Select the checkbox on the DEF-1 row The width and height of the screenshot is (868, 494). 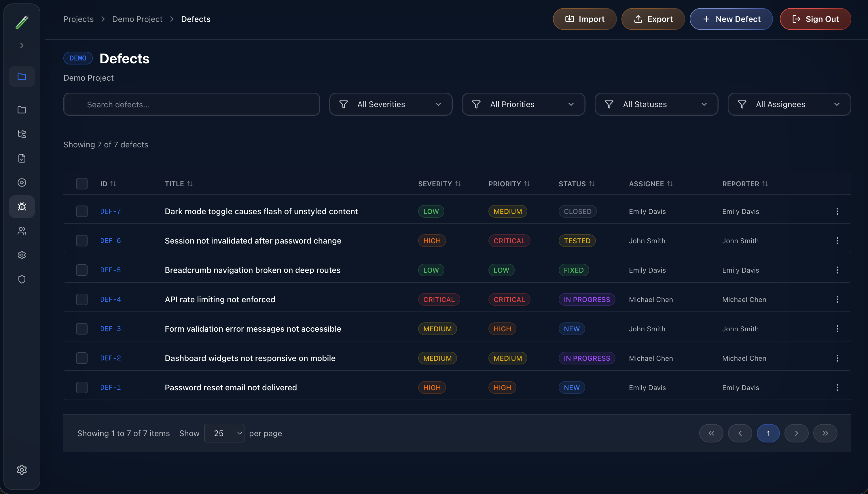pyautogui.click(x=82, y=387)
